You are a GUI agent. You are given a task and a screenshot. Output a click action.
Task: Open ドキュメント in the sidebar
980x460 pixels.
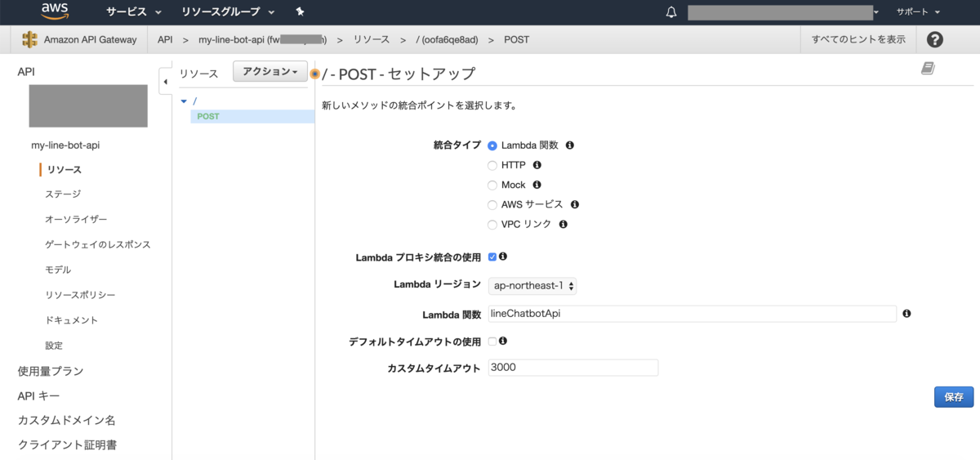(x=72, y=320)
